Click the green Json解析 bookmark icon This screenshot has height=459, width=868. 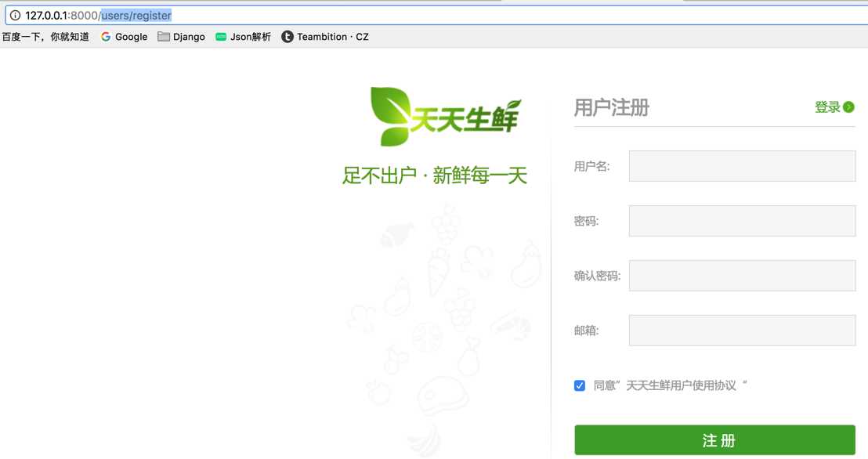click(x=220, y=36)
